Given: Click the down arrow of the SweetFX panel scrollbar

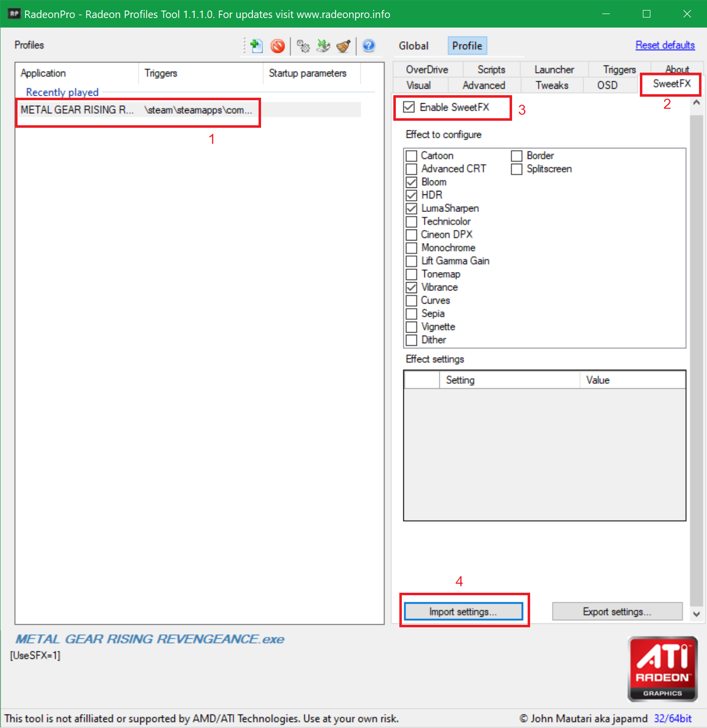Looking at the screenshot, I should point(696,614).
